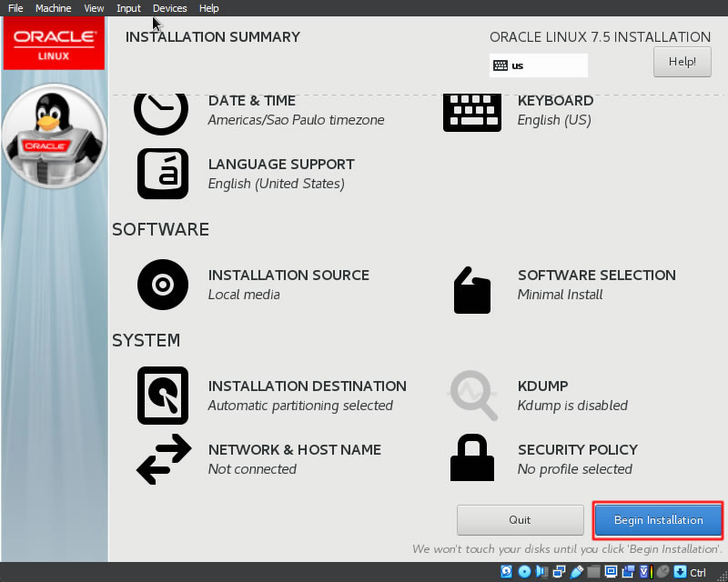Open SOFTWARE SELECTION label
The image size is (728, 582).
point(597,276)
